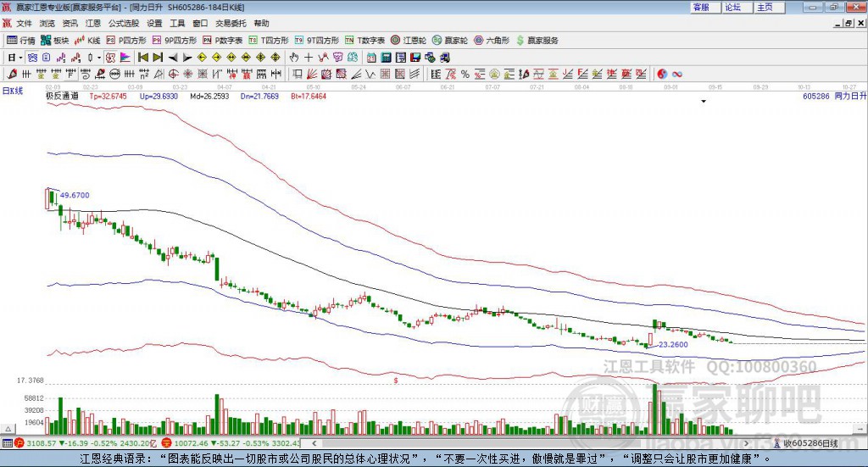Click the 客服 button in title bar
Screen dimensions: 868x467
click(x=705, y=7)
